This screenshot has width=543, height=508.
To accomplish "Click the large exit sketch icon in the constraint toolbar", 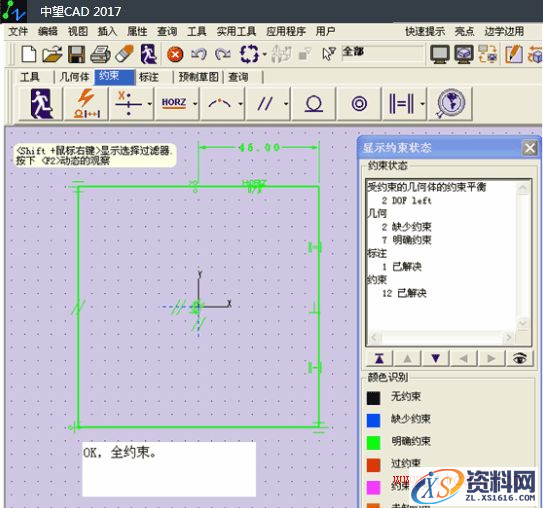I will point(41,104).
